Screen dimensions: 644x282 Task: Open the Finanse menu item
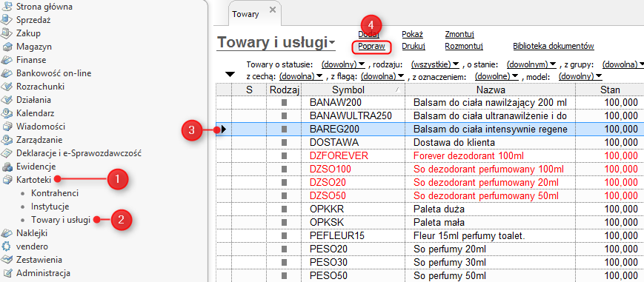click(x=31, y=60)
